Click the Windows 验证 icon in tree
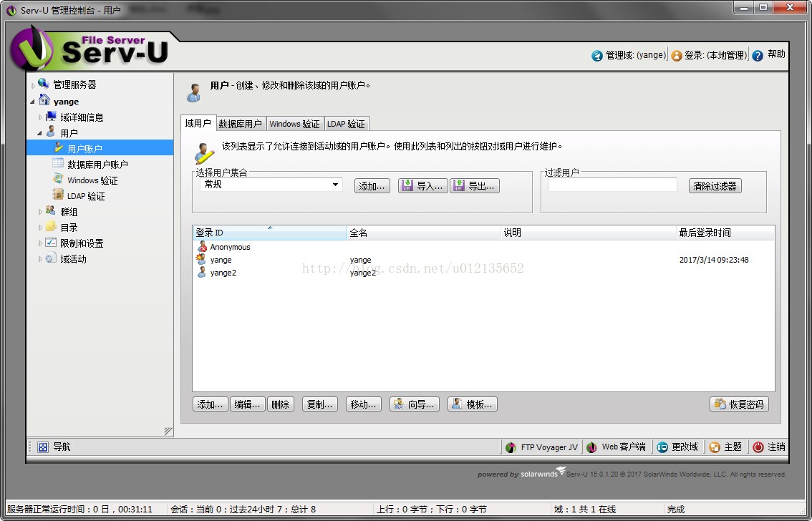Viewport: 812px width, 521px height. click(x=58, y=179)
